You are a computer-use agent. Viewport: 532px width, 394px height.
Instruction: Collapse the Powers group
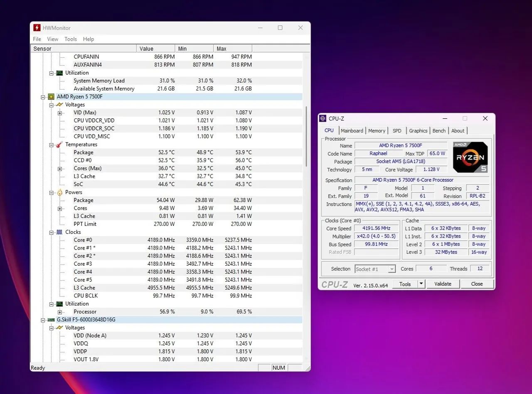[52, 193]
